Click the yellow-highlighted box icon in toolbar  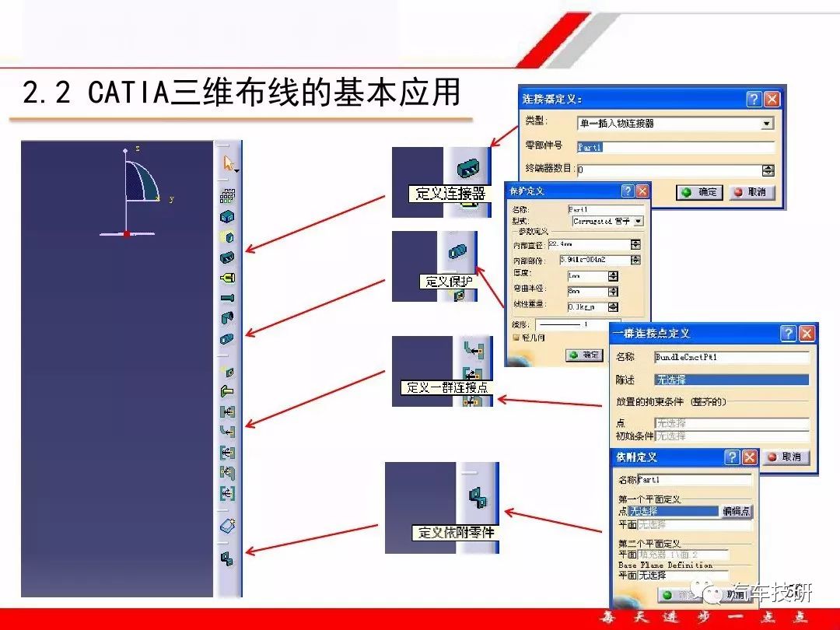pyautogui.click(x=227, y=236)
